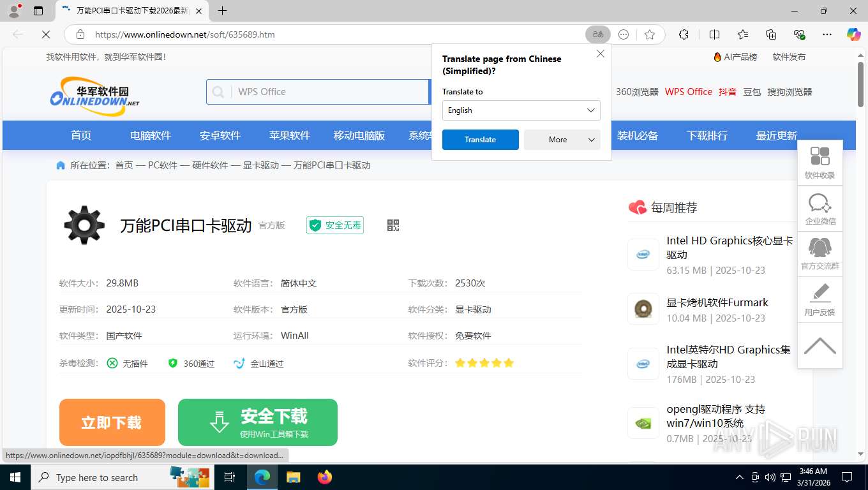Expand the More options dropdown
The image size is (868, 490).
pos(562,140)
